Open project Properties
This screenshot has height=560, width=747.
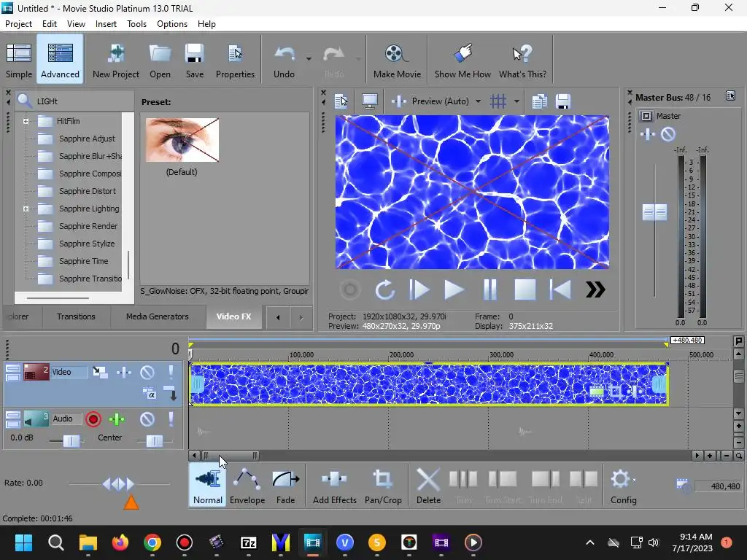[x=235, y=61]
